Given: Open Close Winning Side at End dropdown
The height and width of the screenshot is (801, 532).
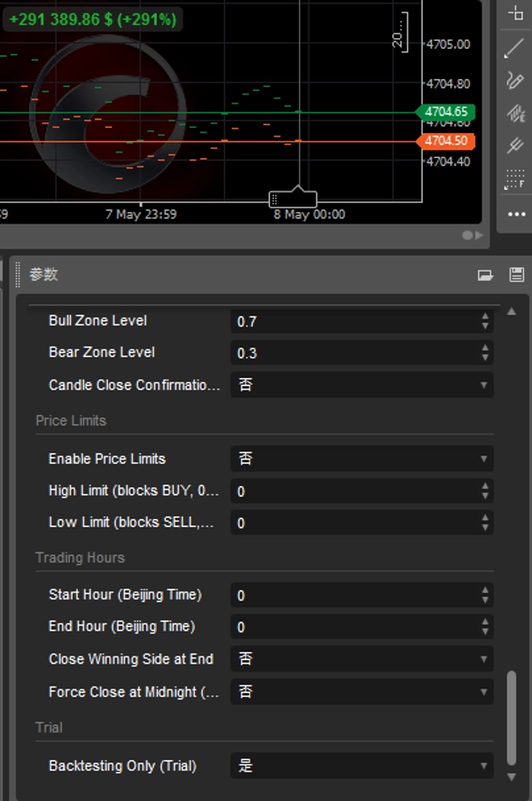Looking at the screenshot, I should 362,659.
